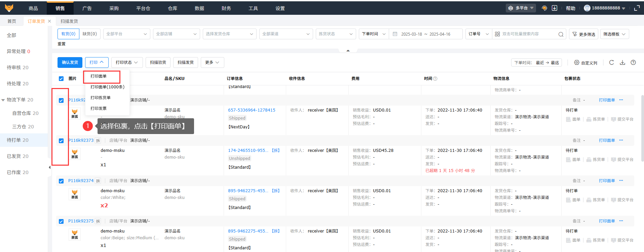Open the notification bulb icon in the header
644x252 pixels.
(x=544, y=8)
